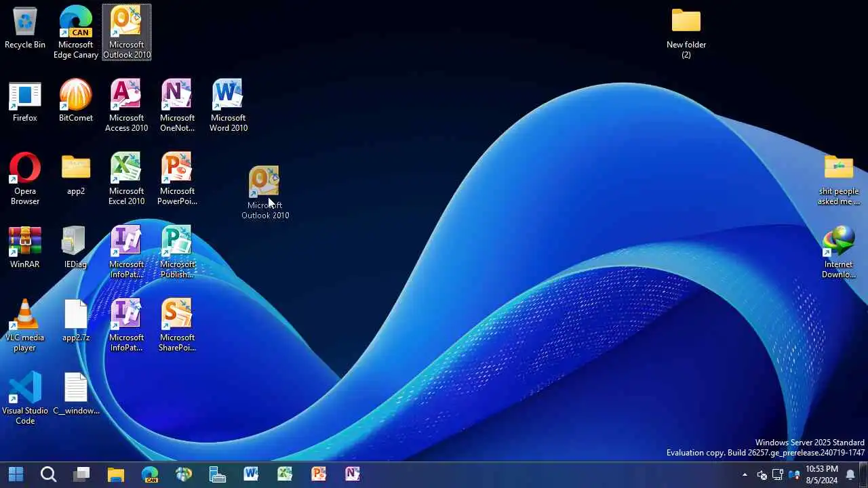The width and height of the screenshot is (868, 488).
Task: Select the Recycle Bin desktop icon
Action: point(25,28)
